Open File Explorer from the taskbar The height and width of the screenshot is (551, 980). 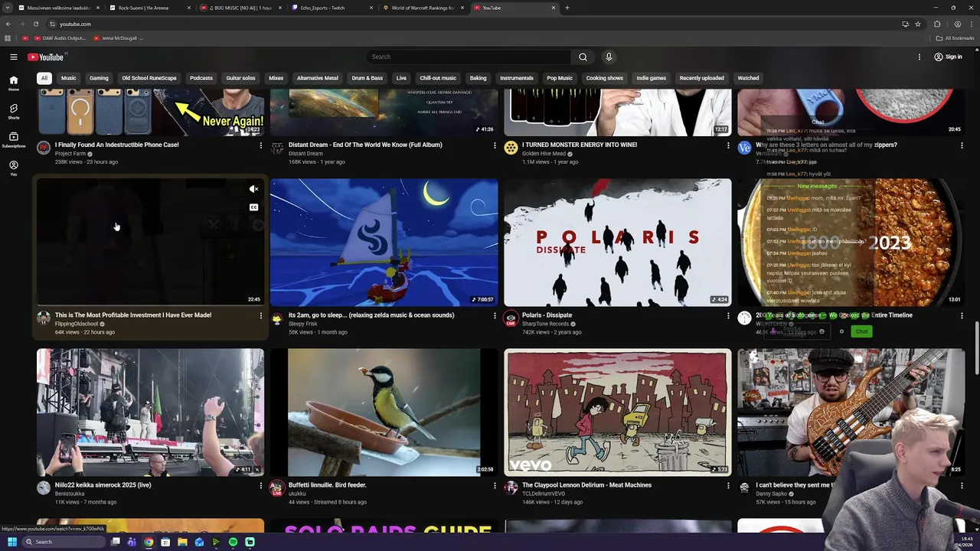182,542
